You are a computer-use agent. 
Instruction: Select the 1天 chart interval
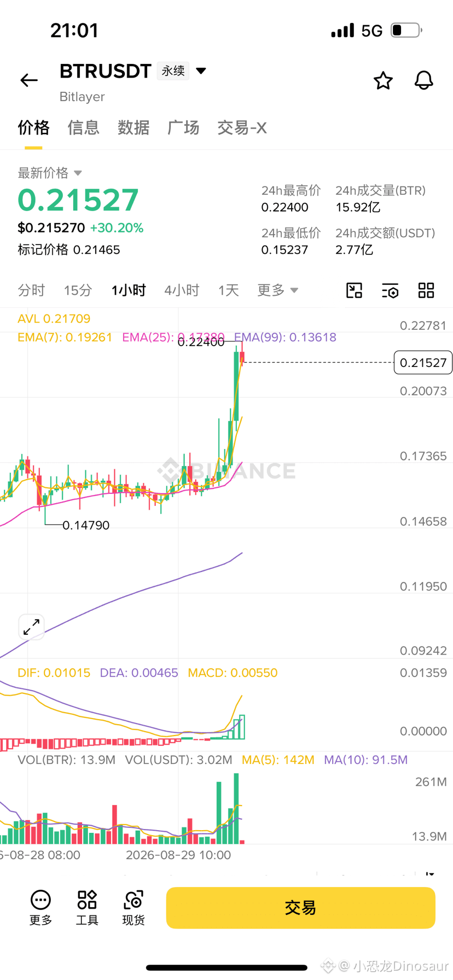click(x=229, y=290)
